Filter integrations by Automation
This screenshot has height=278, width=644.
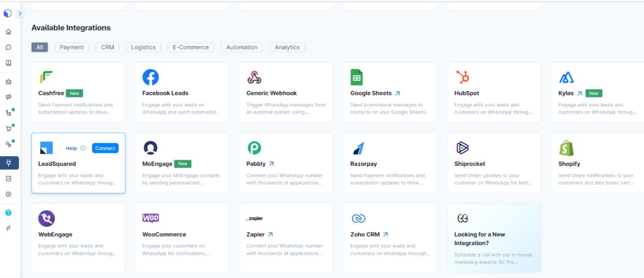point(242,47)
